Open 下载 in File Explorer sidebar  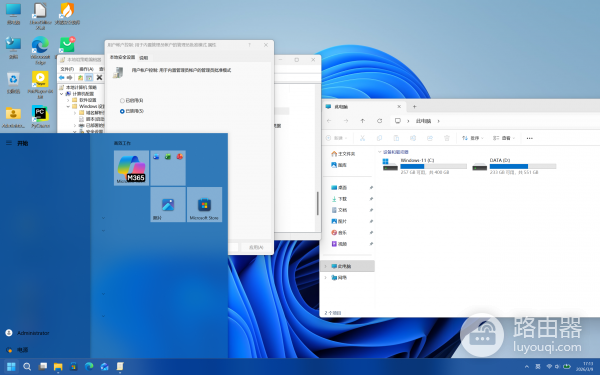(x=339, y=199)
